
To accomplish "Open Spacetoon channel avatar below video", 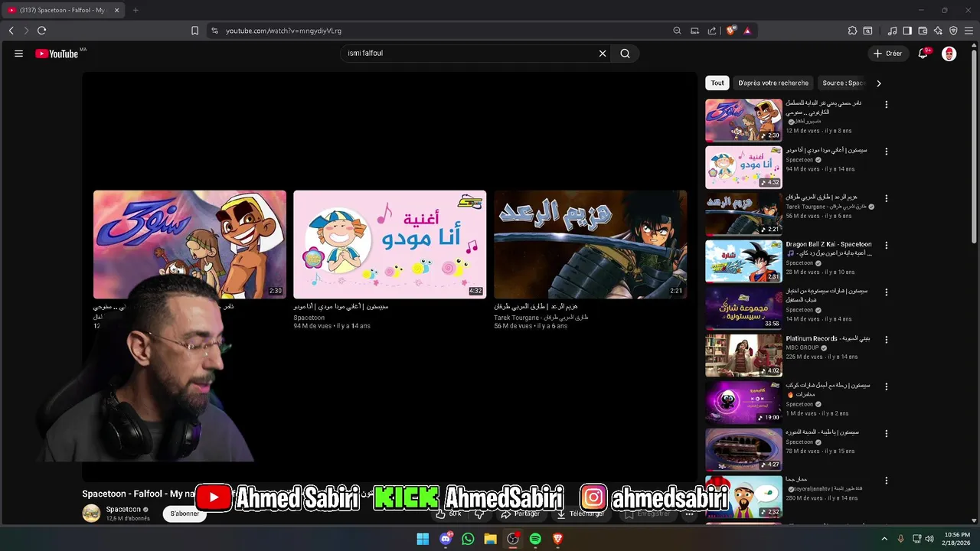I will [x=91, y=514].
